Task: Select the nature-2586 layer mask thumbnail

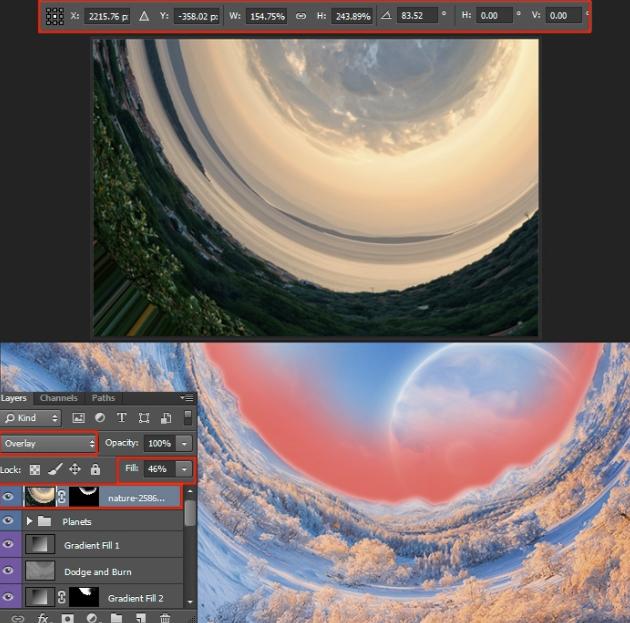Action: [x=84, y=497]
